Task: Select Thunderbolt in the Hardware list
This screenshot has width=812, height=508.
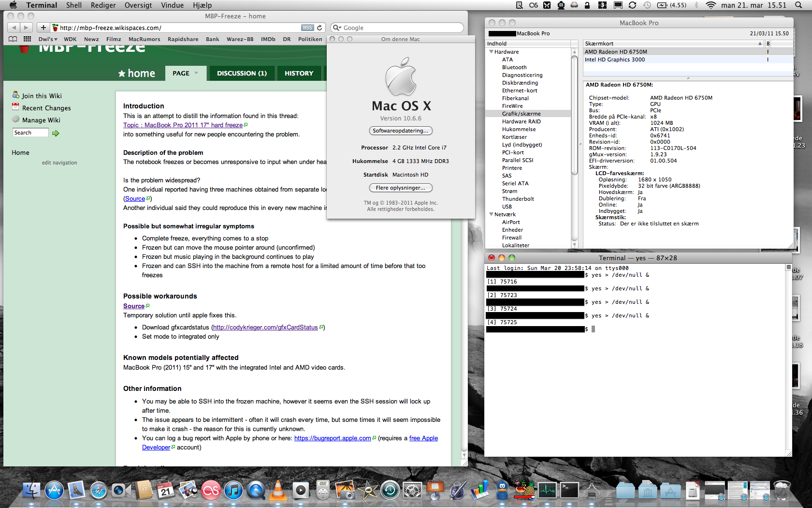Action: coord(518,199)
